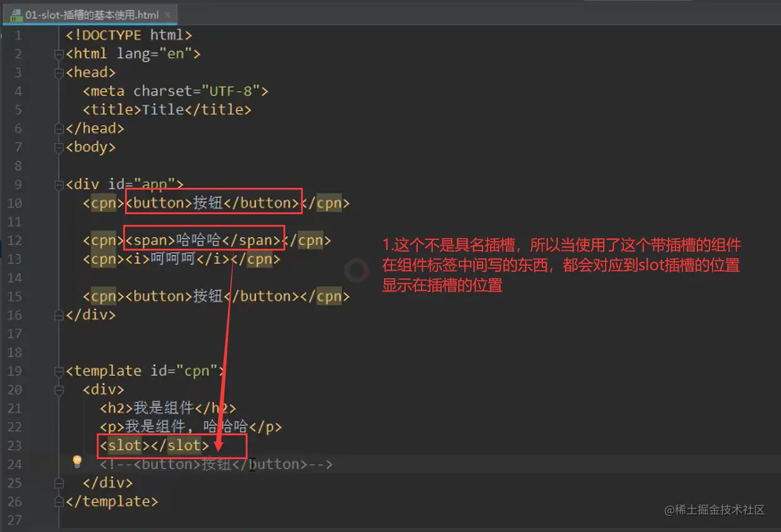
Task: Collapse the body tag fold marker on line 7
Action: point(59,148)
